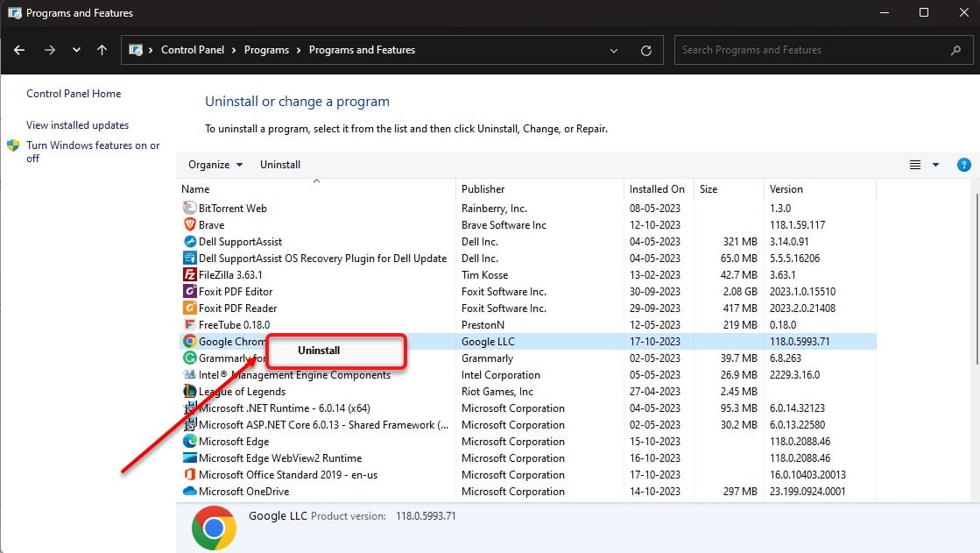Click the Foxit PDF Reader icon

(x=189, y=308)
